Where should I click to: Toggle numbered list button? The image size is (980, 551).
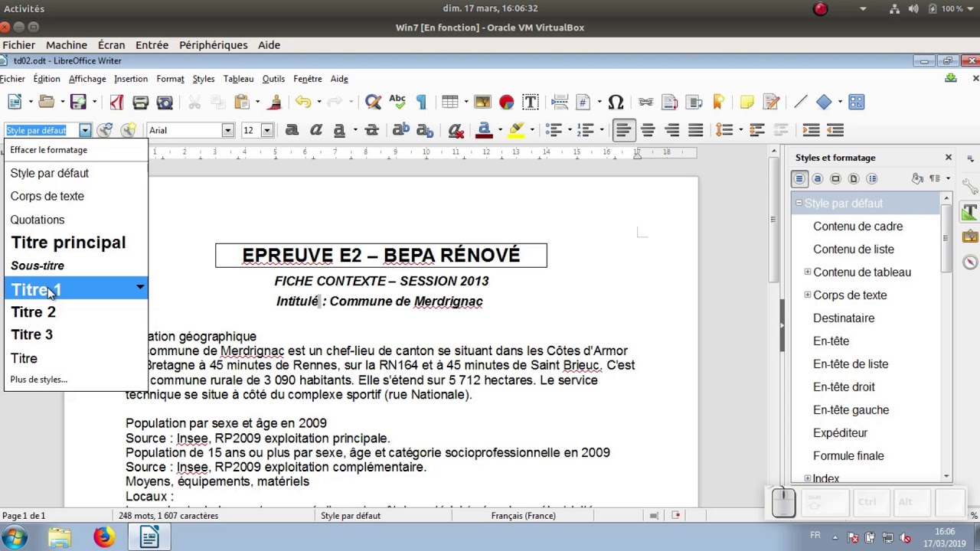coord(585,130)
